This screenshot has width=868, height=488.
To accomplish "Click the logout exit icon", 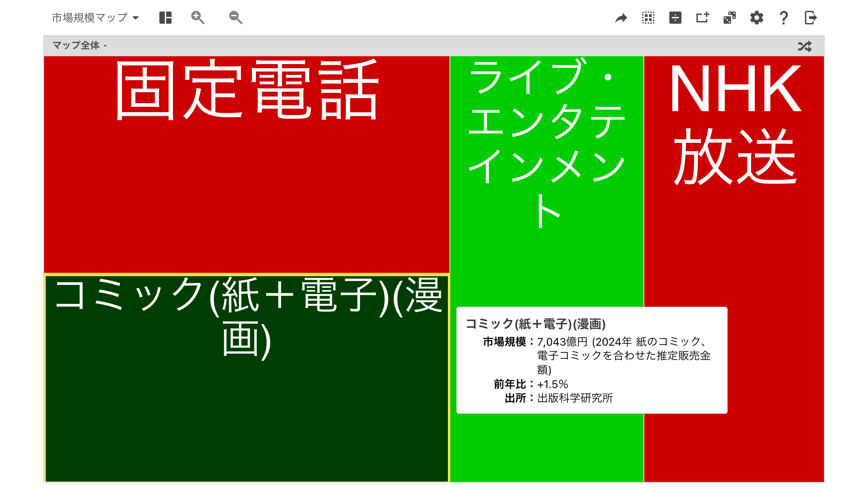I will pyautogui.click(x=811, y=18).
